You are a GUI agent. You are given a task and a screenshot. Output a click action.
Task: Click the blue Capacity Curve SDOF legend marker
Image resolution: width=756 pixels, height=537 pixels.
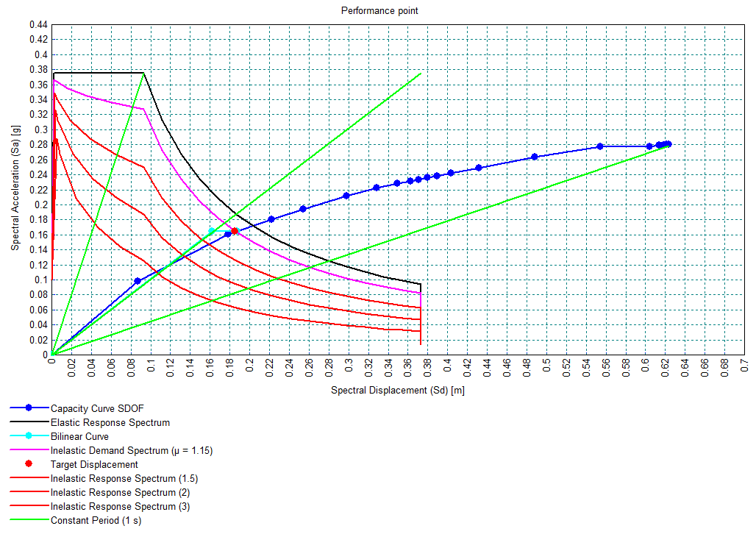pyautogui.click(x=28, y=408)
